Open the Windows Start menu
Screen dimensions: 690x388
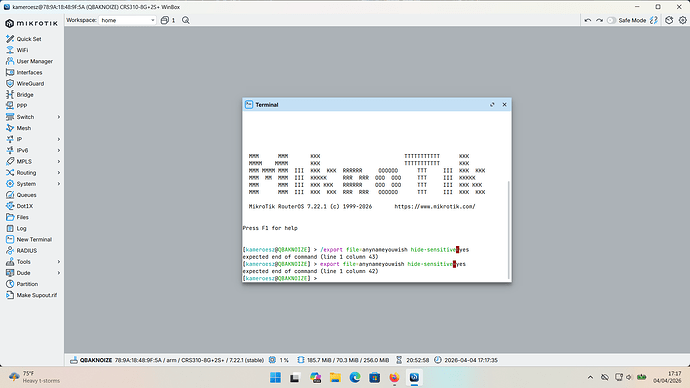click(x=275, y=377)
